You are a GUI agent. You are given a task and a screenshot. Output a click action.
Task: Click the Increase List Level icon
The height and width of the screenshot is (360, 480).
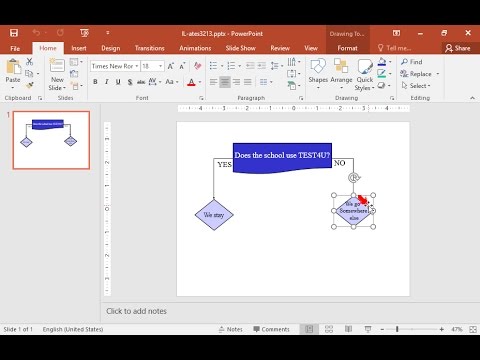click(262, 66)
